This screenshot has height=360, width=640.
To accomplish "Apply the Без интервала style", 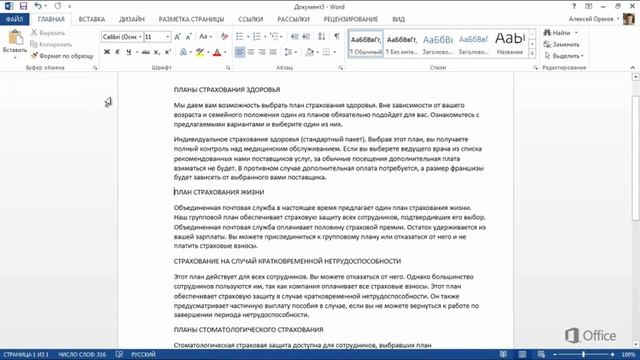I will [x=402, y=44].
